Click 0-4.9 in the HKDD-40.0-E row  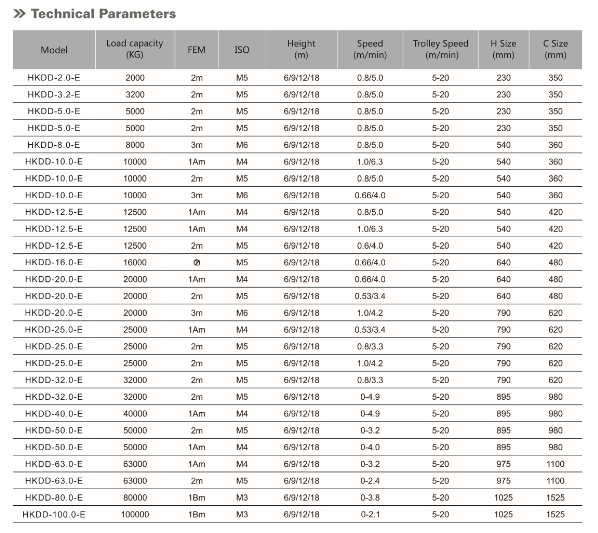pos(370,414)
